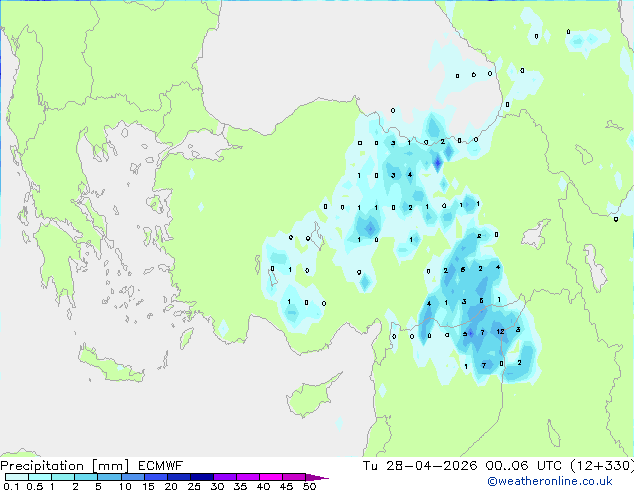Viewport: 634px width, 490px height.
Task: Click the legend swatch between 40 and 45
Action: pyautogui.click(x=271, y=477)
